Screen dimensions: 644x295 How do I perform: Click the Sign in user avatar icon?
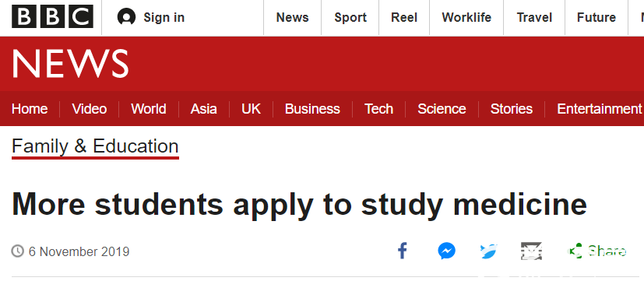pyautogui.click(x=126, y=17)
